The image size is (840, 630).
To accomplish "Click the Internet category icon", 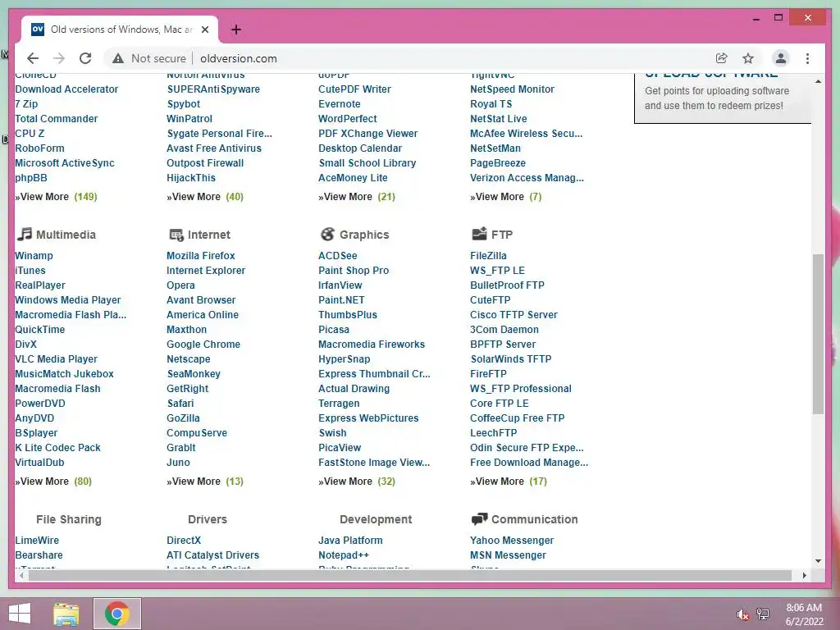I will coord(176,235).
